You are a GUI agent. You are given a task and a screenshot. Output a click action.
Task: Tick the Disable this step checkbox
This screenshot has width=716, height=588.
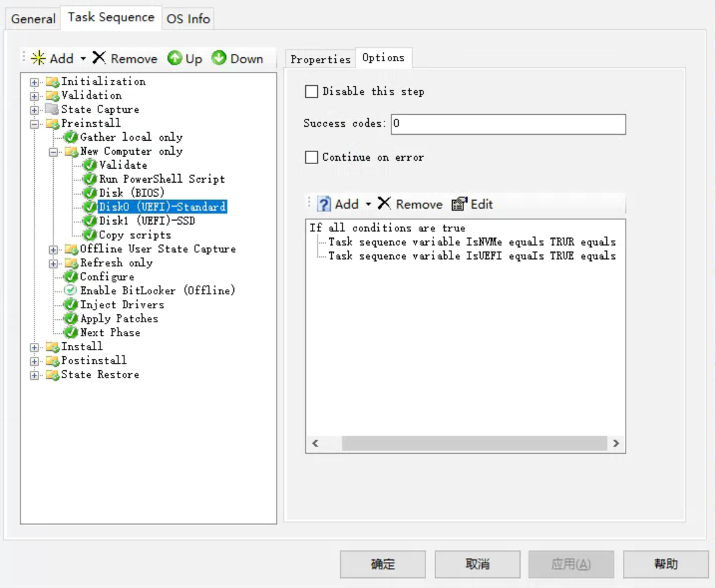pyautogui.click(x=311, y=91)
